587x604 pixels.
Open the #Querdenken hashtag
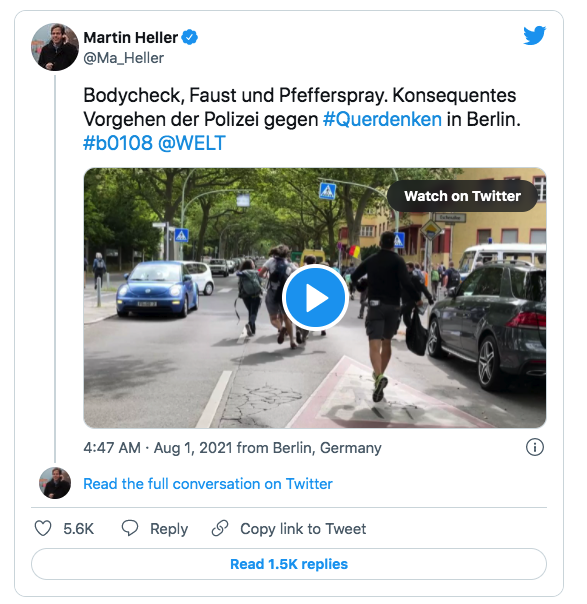(x=382, y=119)
